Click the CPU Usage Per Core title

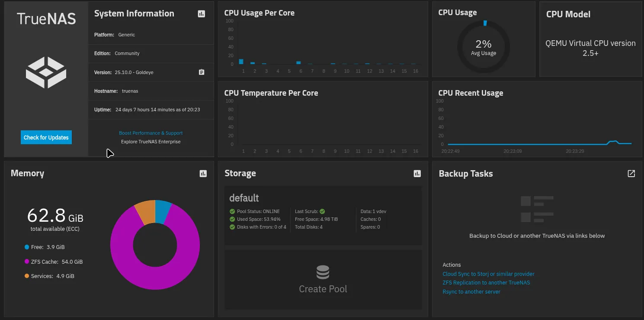259,13
